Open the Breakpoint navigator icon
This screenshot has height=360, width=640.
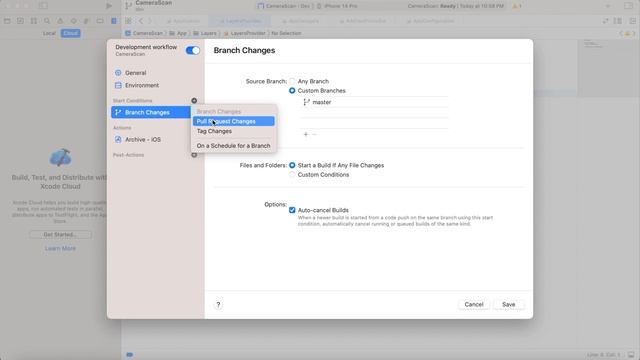click(x=100, y=21)
